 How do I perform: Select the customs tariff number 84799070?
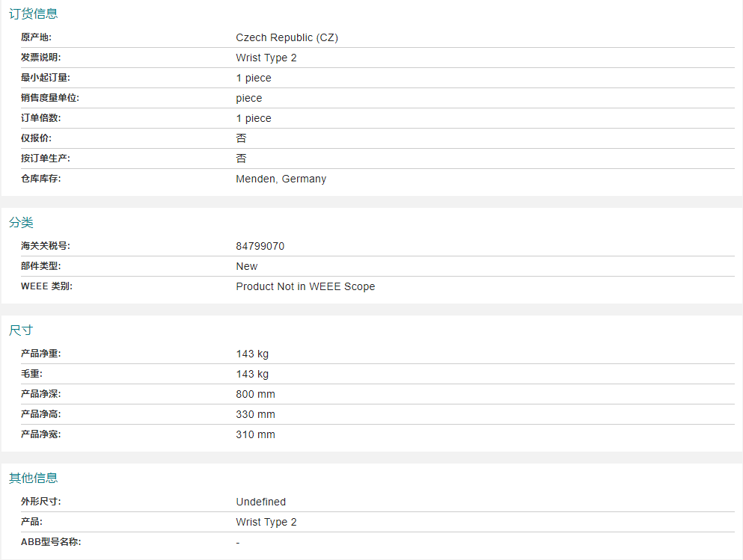coord(260,246)
